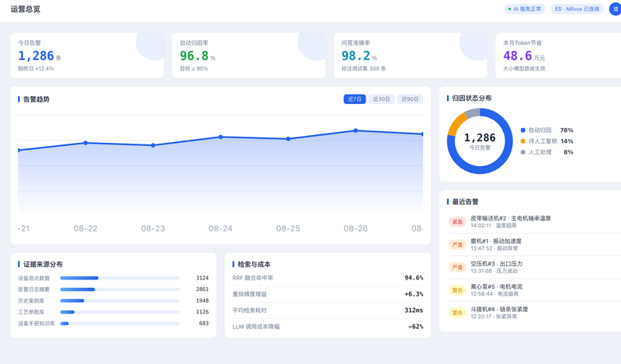Open the blue user avatar at top right
621x364 pixels.
[x=615, y=9]
